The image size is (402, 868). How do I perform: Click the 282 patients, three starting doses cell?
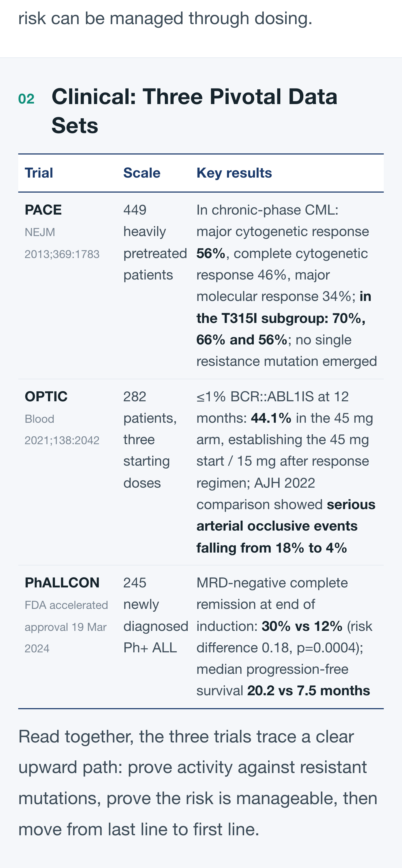click(x=150, y=440)
